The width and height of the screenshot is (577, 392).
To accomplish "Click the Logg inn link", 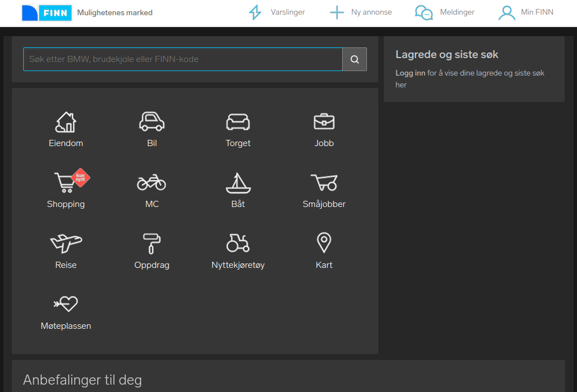I will click(x=410, y=73).
